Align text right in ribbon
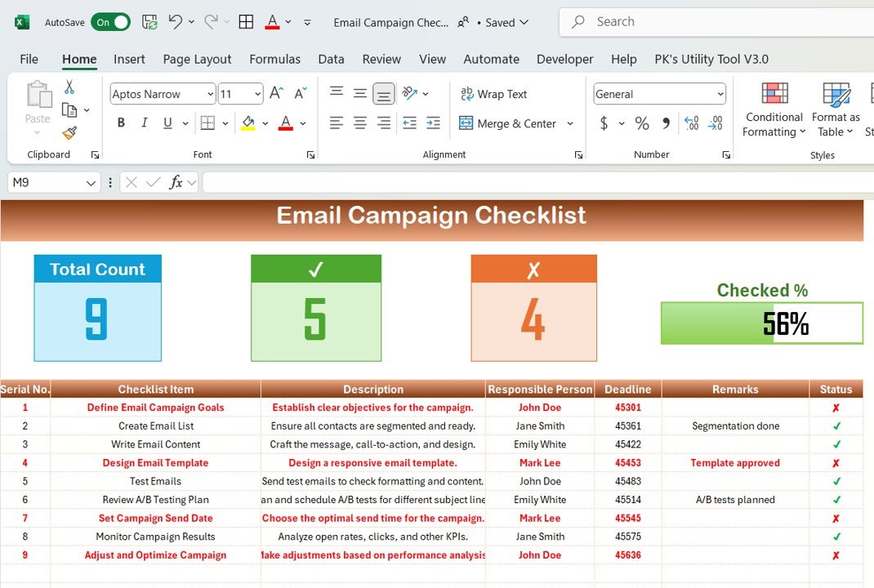This screenshot has height=588, width=874. tap(384, 122)
